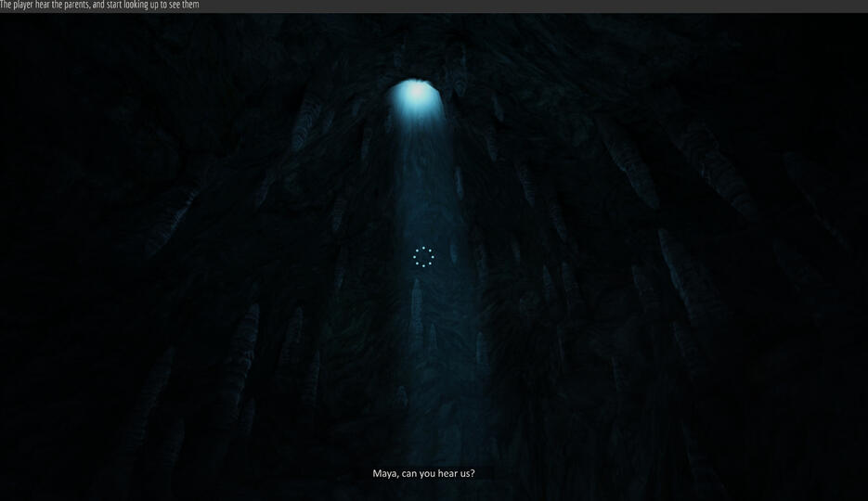This screenshot has height=501, width=868.
Task: Click the word "Maya" in the subtitle
Action: click(385, 473)
